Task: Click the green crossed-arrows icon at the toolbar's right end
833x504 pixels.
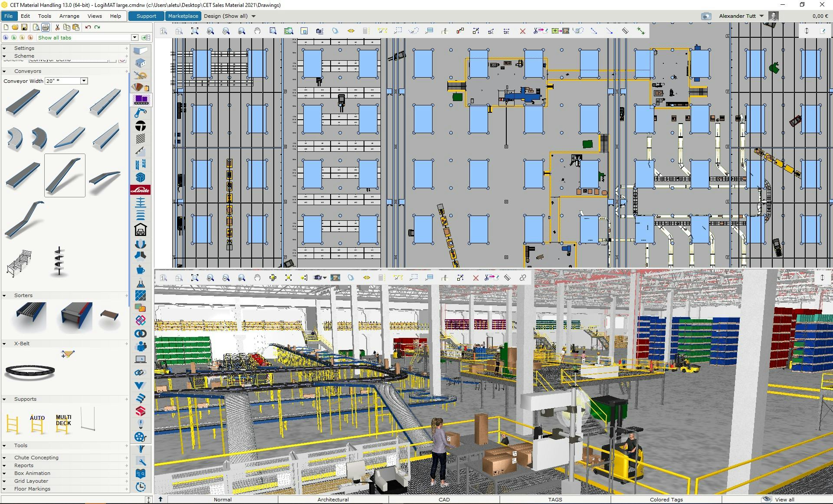Action: click(x=642, y=31)
